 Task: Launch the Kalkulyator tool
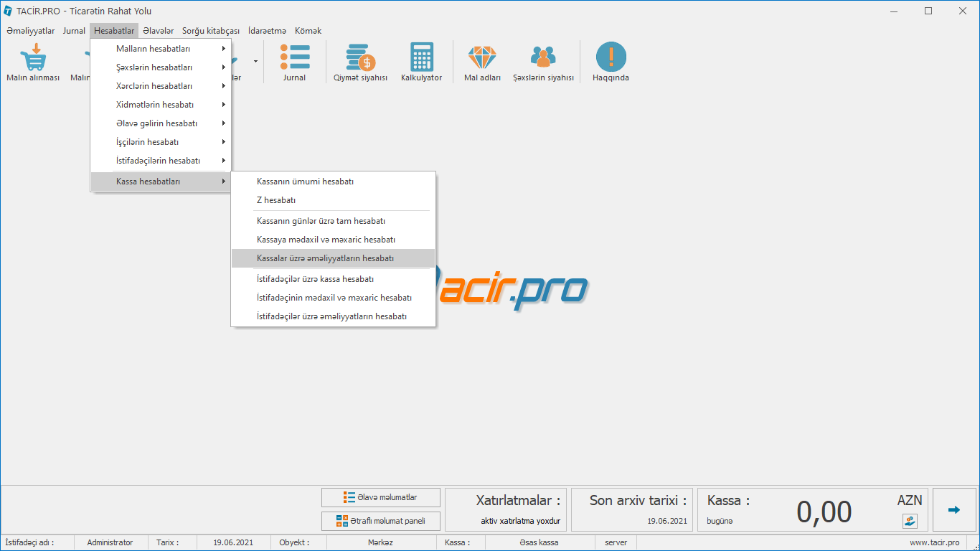pyautogui.click(x=421, y=57)
